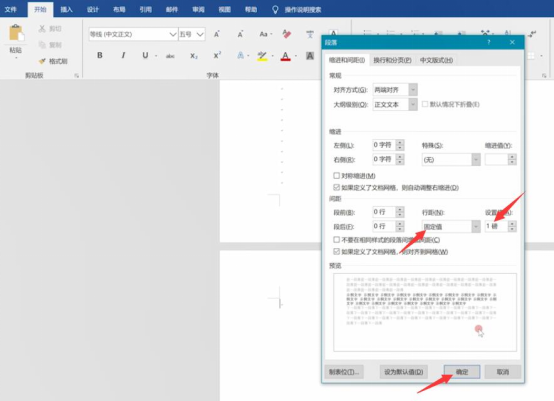
Task: Toggle no spacing between same style checkbox
Action: click(x=336, y=240)
